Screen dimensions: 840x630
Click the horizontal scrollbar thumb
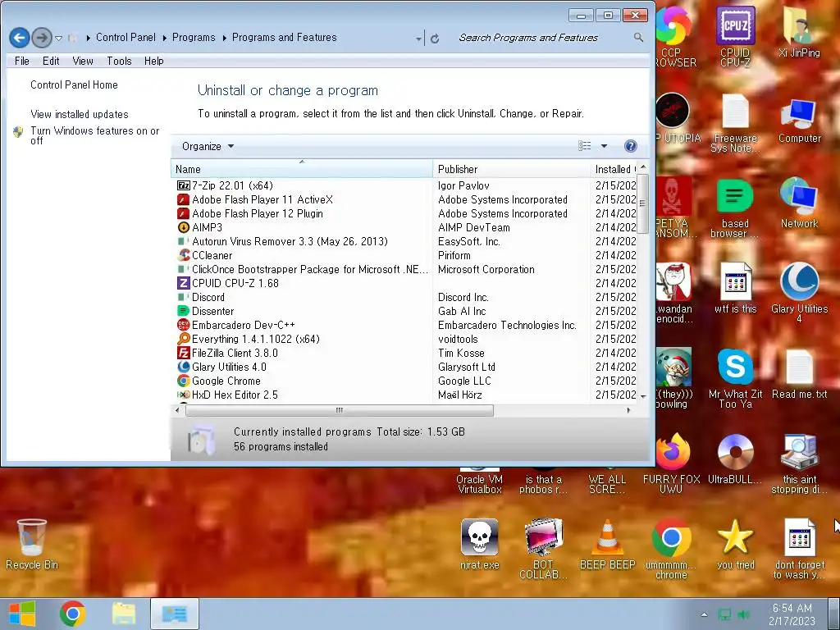pyautogui.click(x=339, y=410)
